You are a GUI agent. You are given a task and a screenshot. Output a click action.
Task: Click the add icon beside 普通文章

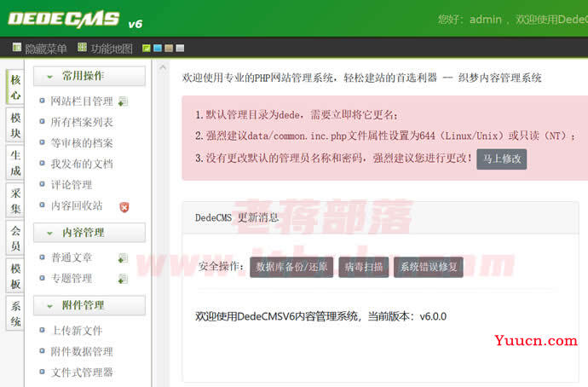tap(123, 258)
